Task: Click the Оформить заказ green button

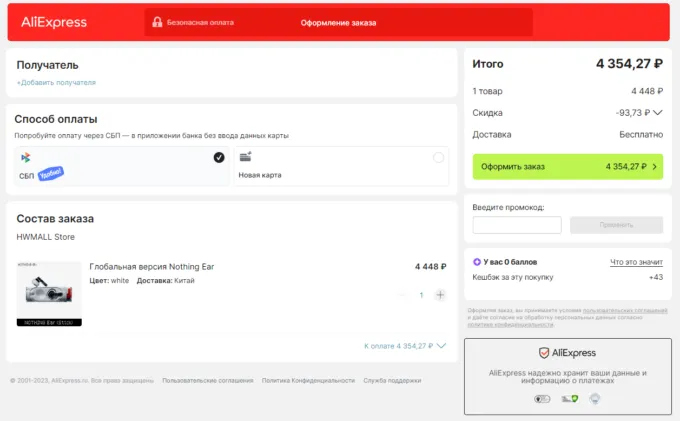Action: [x=567, y=167]
